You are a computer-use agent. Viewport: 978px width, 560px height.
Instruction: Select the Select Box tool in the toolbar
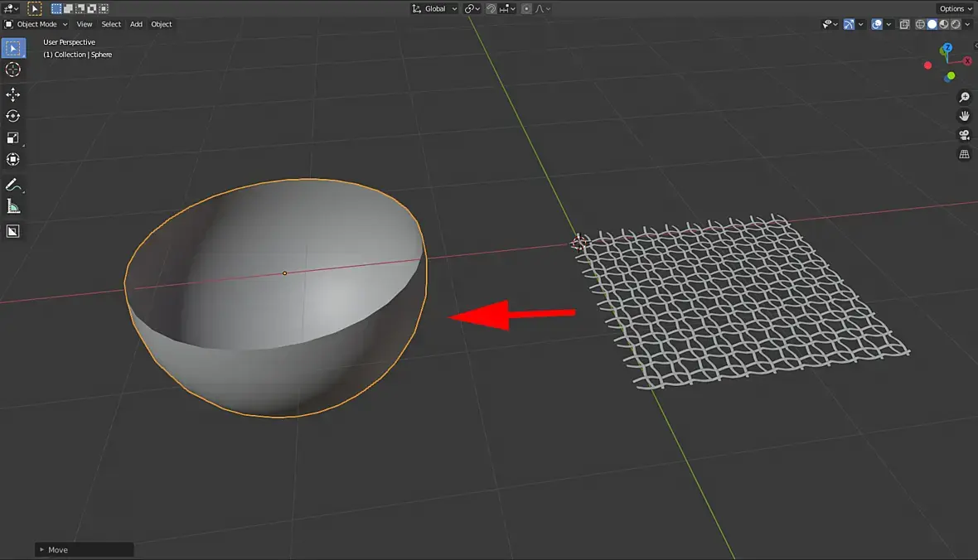(13, 48)
